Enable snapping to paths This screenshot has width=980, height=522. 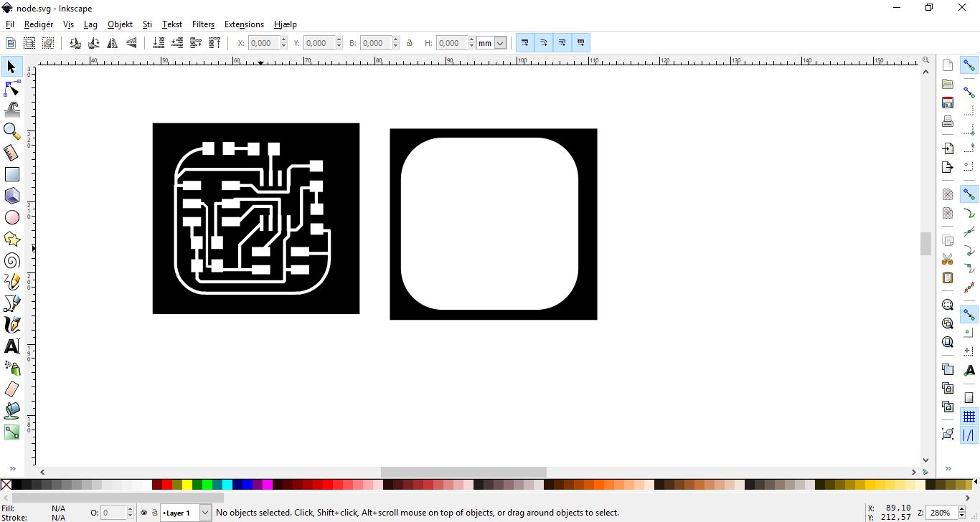coord(969,213)
